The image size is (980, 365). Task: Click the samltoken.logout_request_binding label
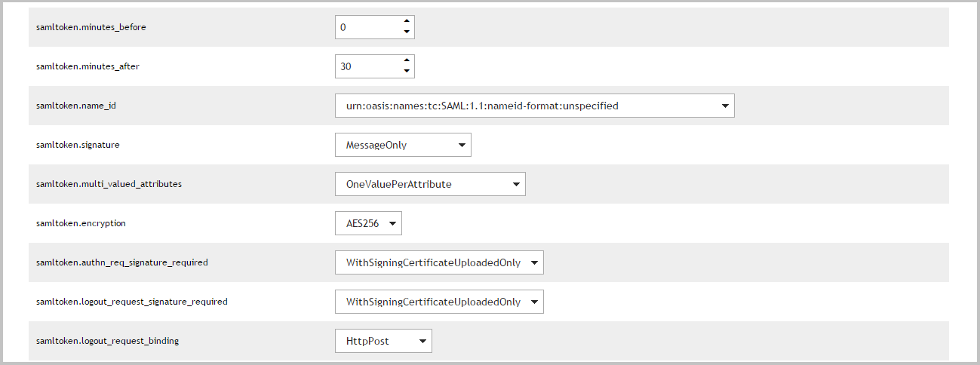click(107, 341)
